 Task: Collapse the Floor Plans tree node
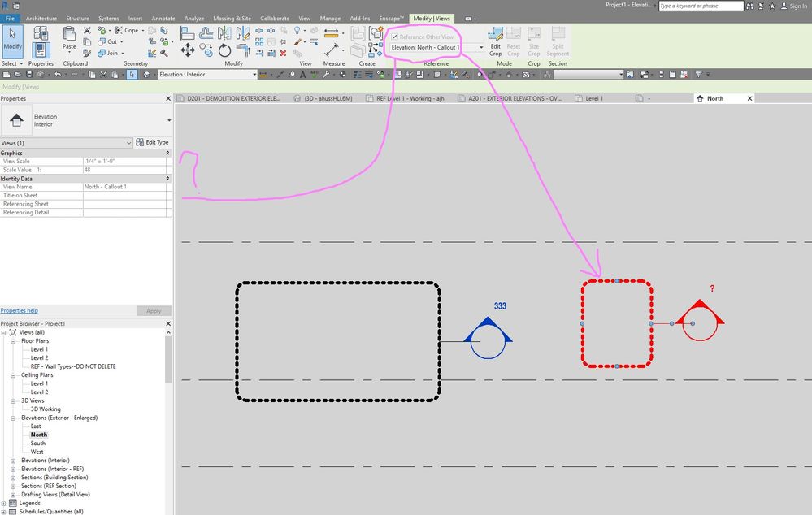tap(13, 341)
